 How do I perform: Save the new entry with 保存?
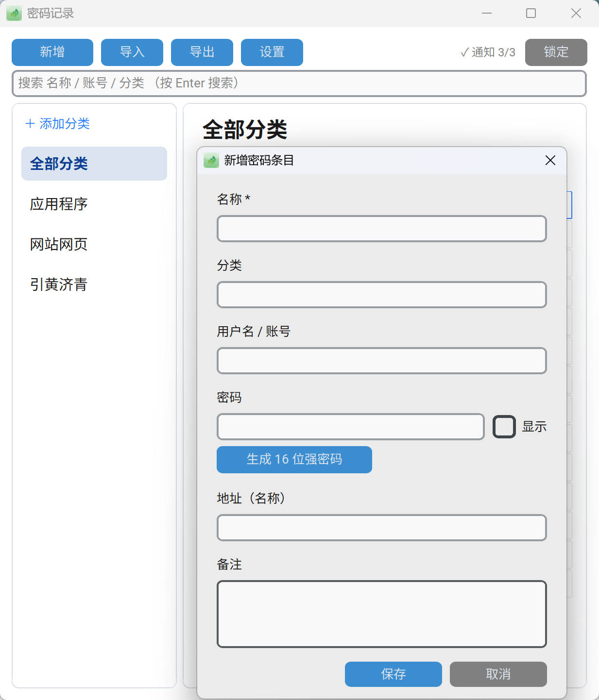click(394, 674)
